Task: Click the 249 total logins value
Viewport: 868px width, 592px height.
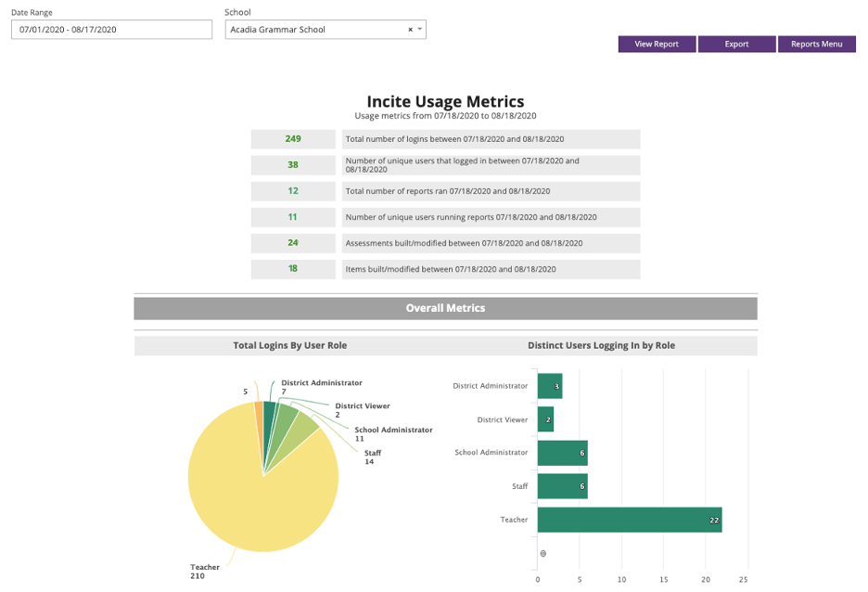Action: [x=293, y=139]
